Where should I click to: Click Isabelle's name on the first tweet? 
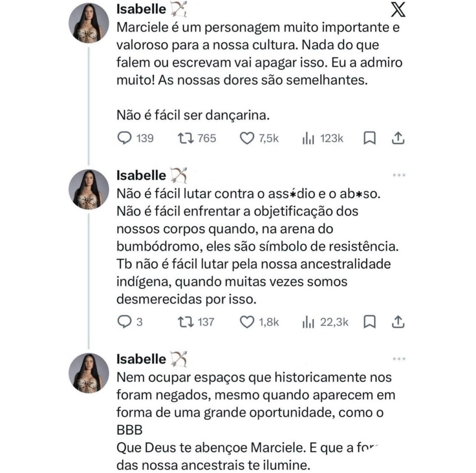(140, 8)
